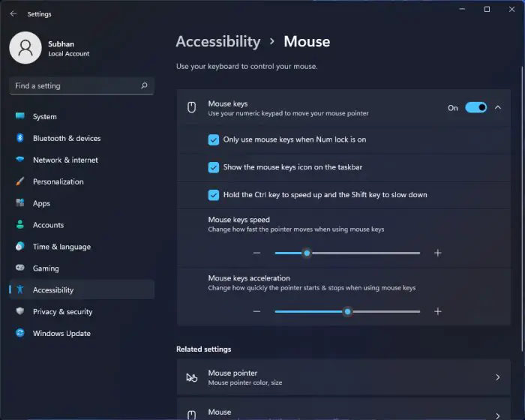Uncheck Only use mouse keys when Num lock on
This screenshot has width=525, height=420.
214,139
